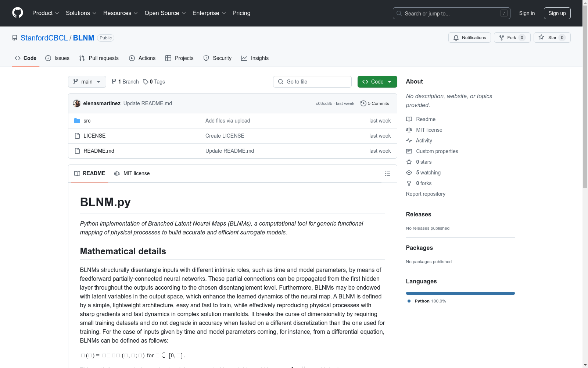Open the Readme link in About
The width and height of the screenshot is (588, 368).
[421, 119]
